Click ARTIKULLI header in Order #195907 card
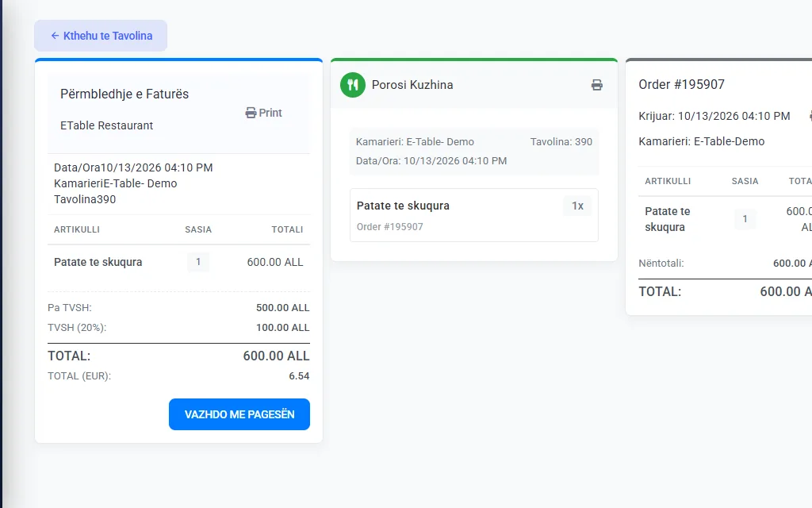This screenshot has height=508, width=812. click(668, 182)
